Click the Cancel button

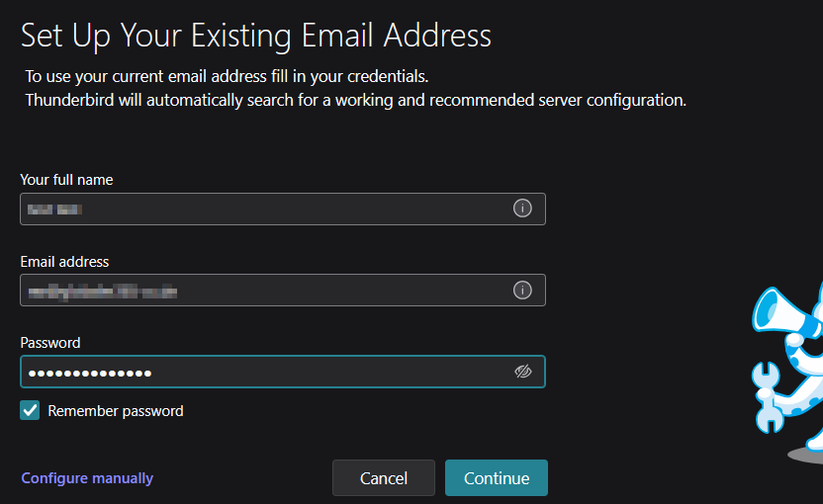pyautogui.click(x=384, y=477)
